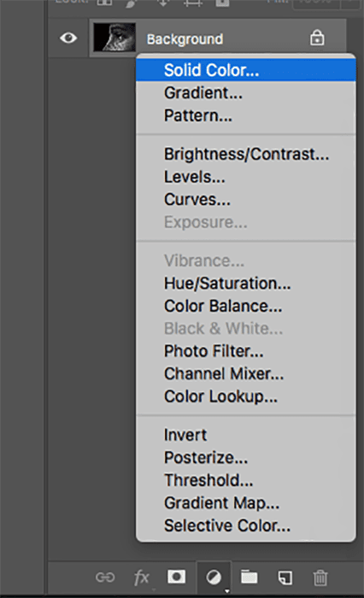Create a new layer with page icon

click(285, 577)
